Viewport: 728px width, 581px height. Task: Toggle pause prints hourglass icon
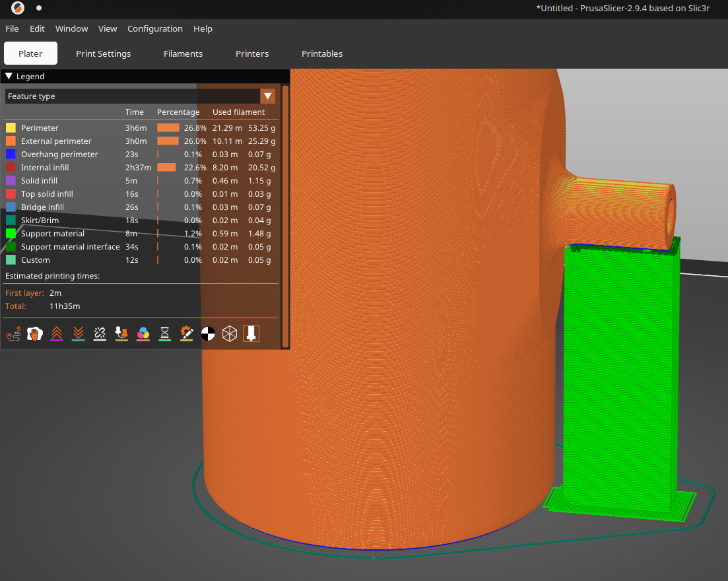coord(165,334)
